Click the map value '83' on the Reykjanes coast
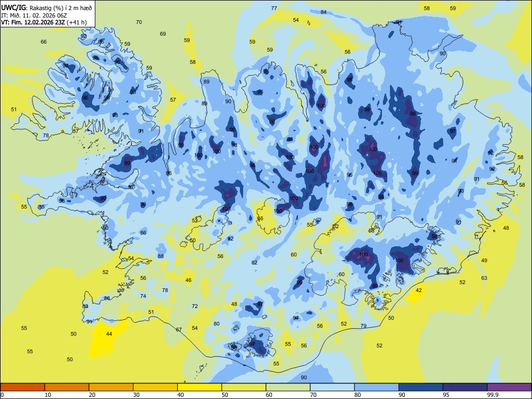Viewport: 532px width, 399px height. point(85,306)
